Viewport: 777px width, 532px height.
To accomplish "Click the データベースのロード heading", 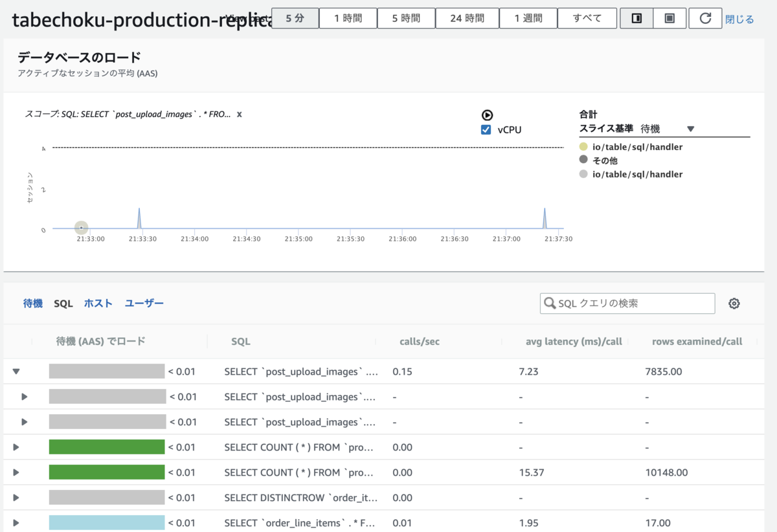I will pyautogui.click(x=80, y=57).
